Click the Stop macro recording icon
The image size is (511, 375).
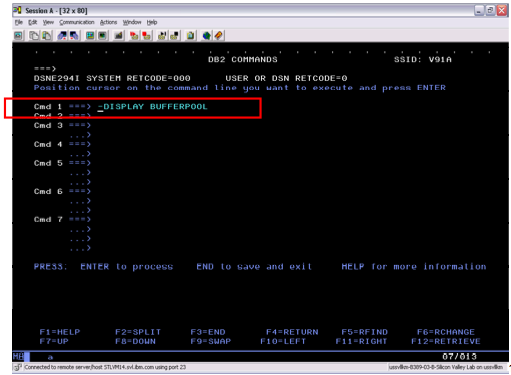click(146, 35)
